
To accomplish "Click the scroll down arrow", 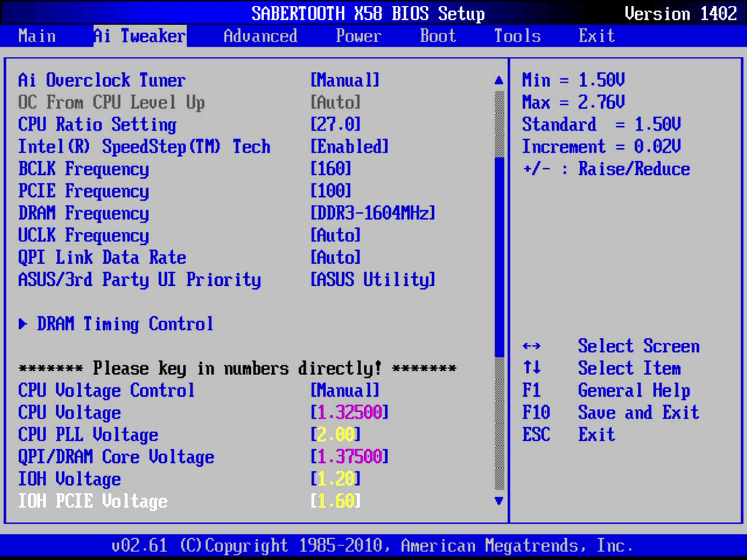I will click(499, 501).
